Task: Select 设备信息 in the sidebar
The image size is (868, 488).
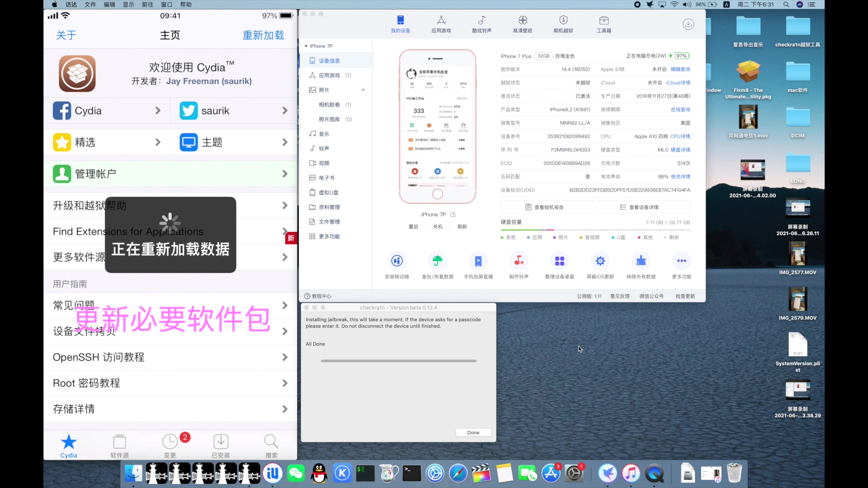Action: click(x=335, y=61)
